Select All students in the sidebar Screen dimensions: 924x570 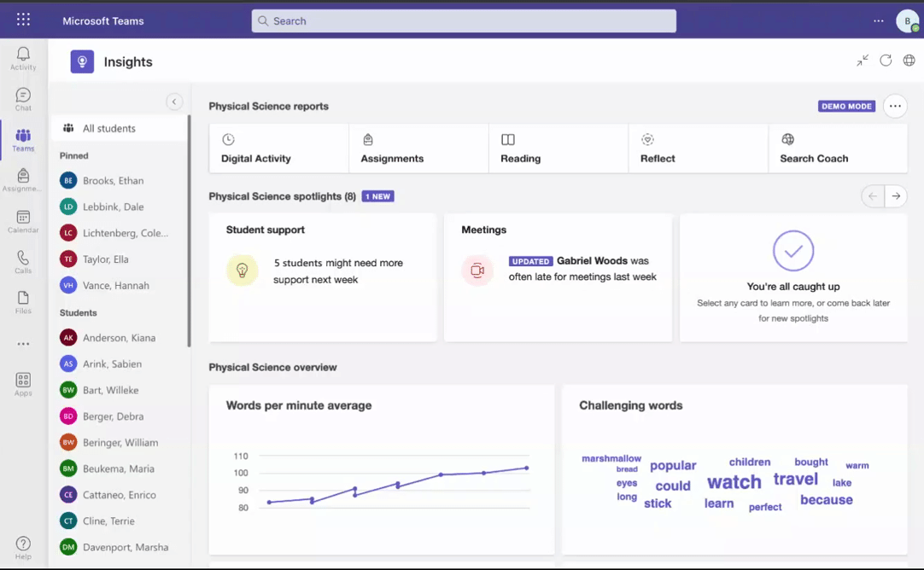pos(109,127)
